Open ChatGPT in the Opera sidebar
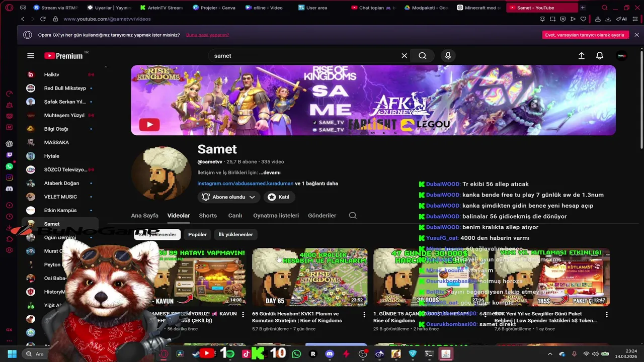This screenshot has height=362, width=644. (x=9, y=144)
